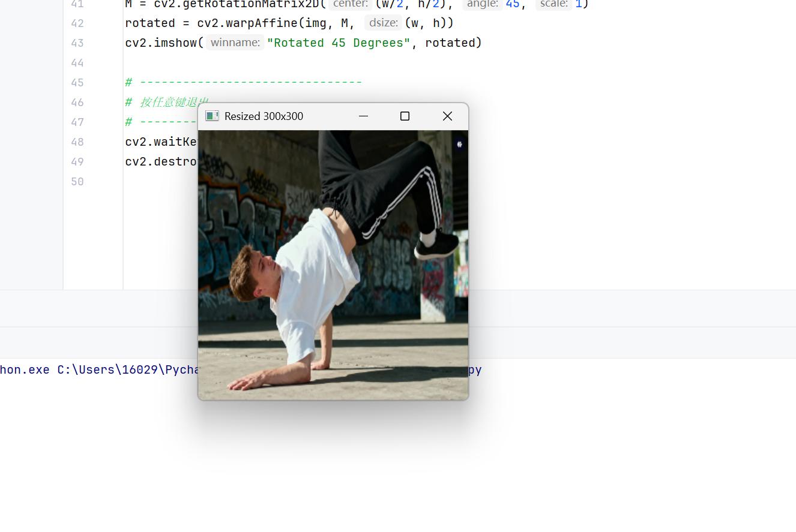Click gutter line number 49
796x532 pixels.
77,162
